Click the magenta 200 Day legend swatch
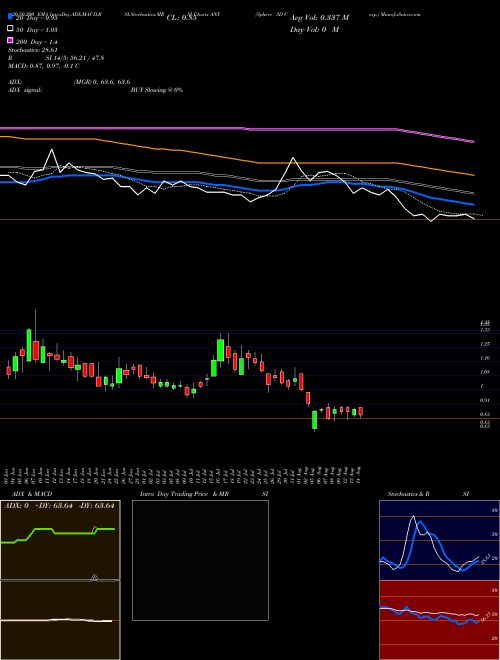 point(10,40)
